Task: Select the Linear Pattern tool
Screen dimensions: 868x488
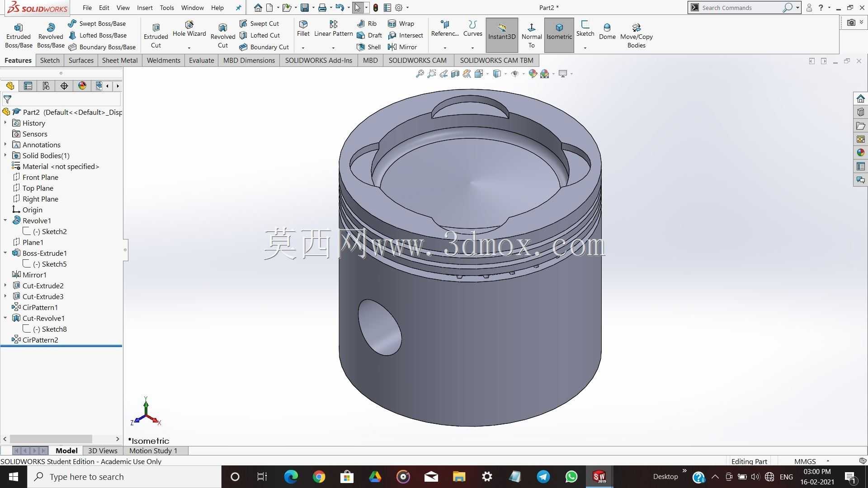Action: pos(334,28)
